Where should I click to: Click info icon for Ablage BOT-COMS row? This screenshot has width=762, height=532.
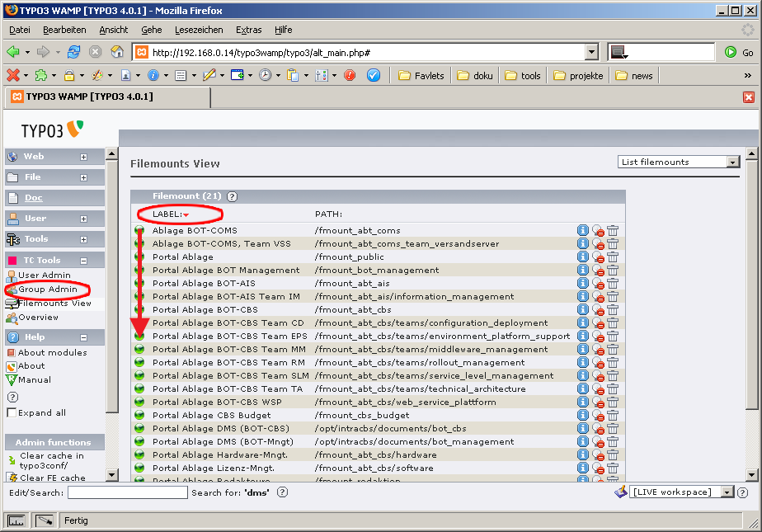click(x=583, y=230)
